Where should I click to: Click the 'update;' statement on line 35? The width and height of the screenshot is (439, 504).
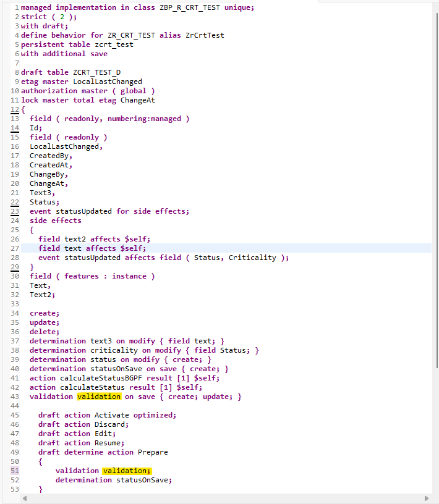pyautogui.click(x=45, y=322)
